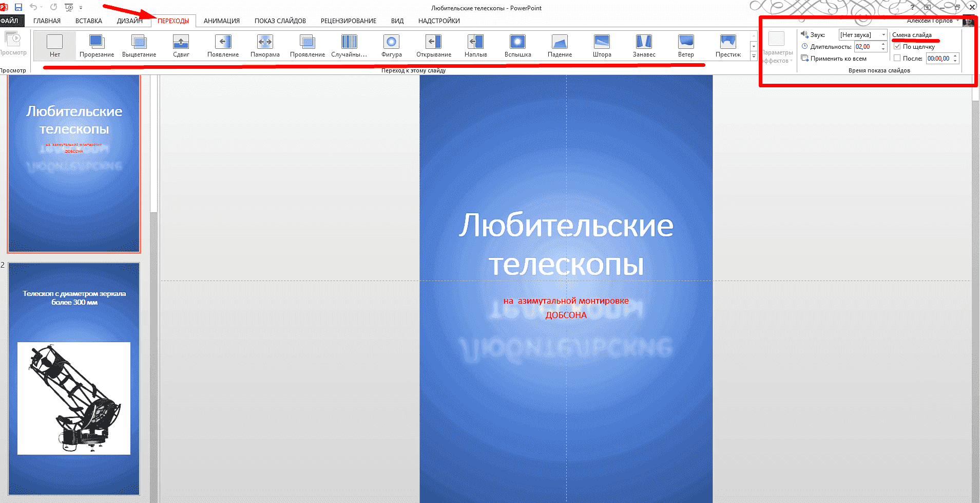Choose the Панорама transition effect
The height and width of the screenshot is (503, 980).
coord(265,45)
